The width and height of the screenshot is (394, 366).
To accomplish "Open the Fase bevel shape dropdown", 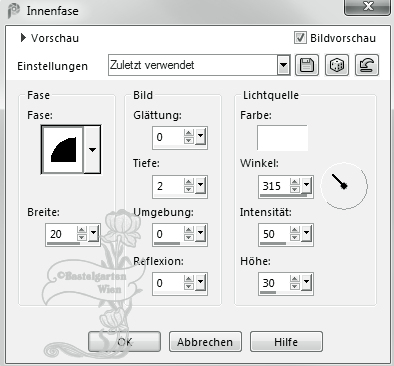I will (x=92, y=150).
